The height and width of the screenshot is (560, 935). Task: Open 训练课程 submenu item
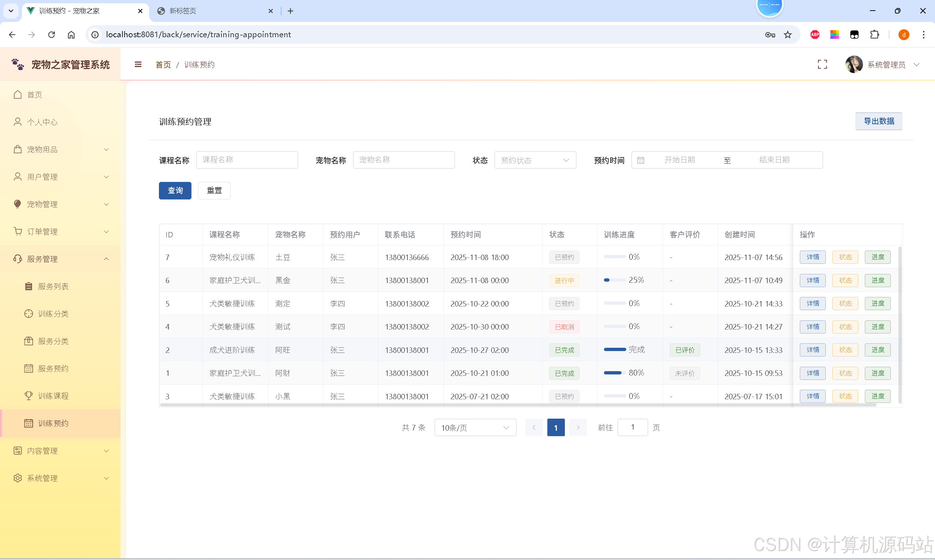[60, 396]
